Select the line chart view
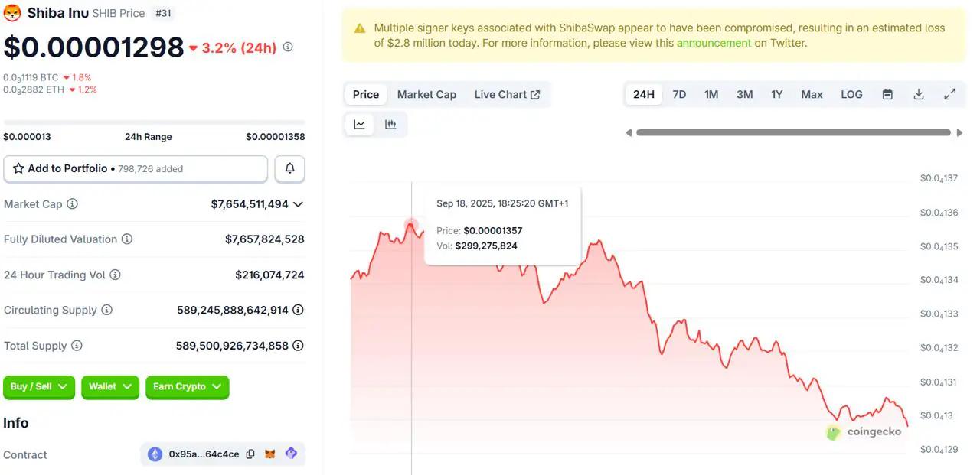Screen dimensions: 980x475 click(360, 125)
